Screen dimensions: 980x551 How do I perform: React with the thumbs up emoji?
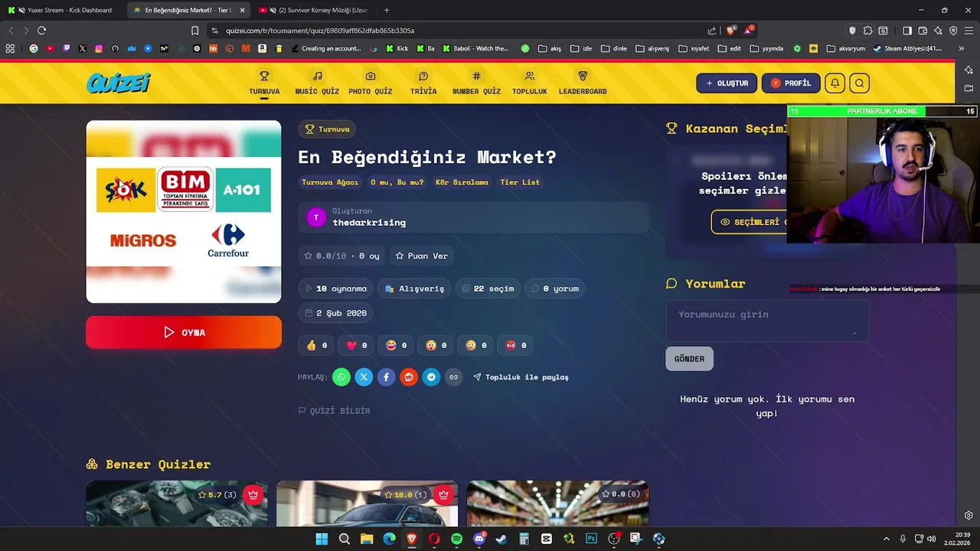click(316, 345)
